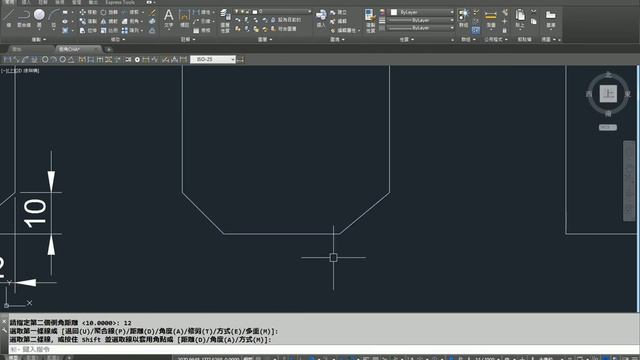
Task: Expand the Modify panel title
Action: pyautogui.click(x=118, y=40)
